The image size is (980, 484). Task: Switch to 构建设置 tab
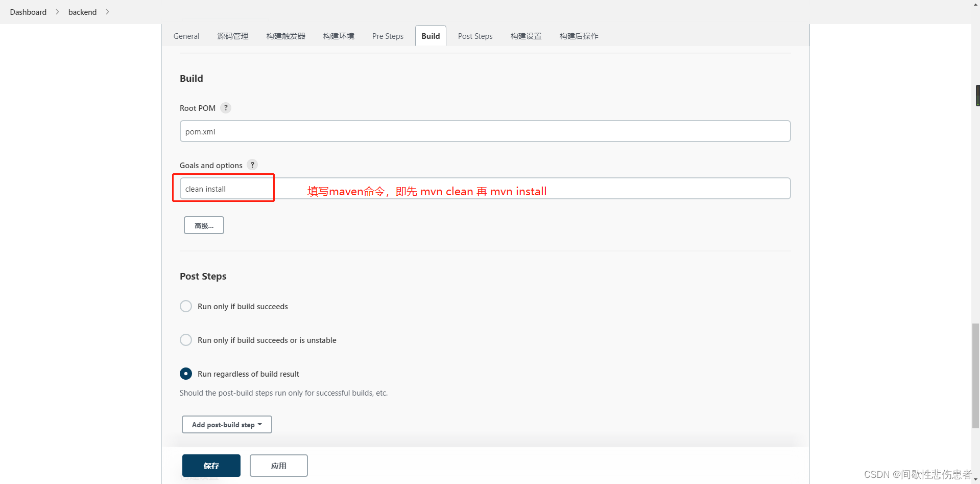click(x=526, y=36)
